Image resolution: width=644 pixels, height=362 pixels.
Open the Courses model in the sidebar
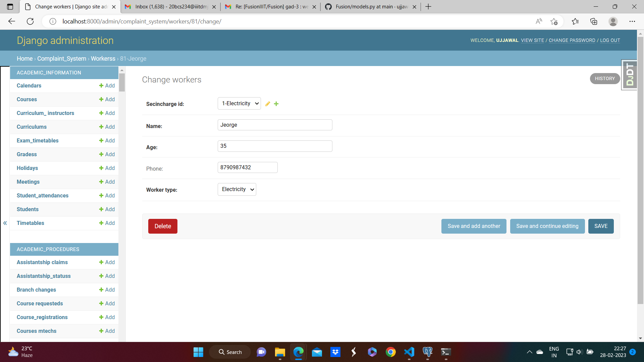(x=27, y=99)
